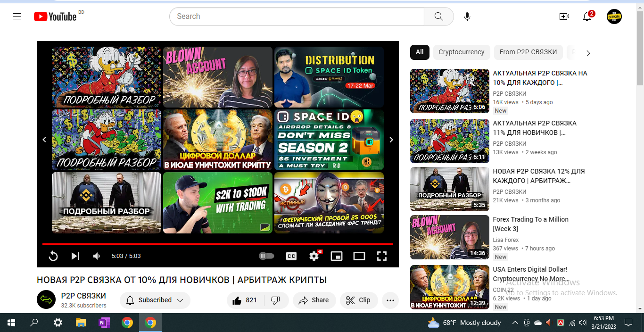Seek on the red progress bar
The width and height of the screenshot is (644, 332).
click(217, 244)
